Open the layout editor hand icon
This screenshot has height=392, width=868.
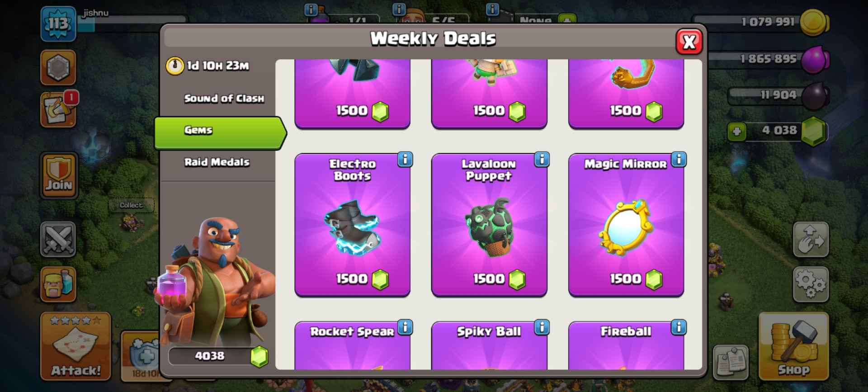click(811, 240)
